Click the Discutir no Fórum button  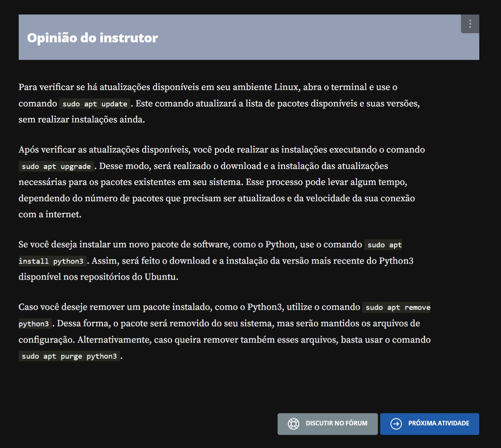coord(327,424)
